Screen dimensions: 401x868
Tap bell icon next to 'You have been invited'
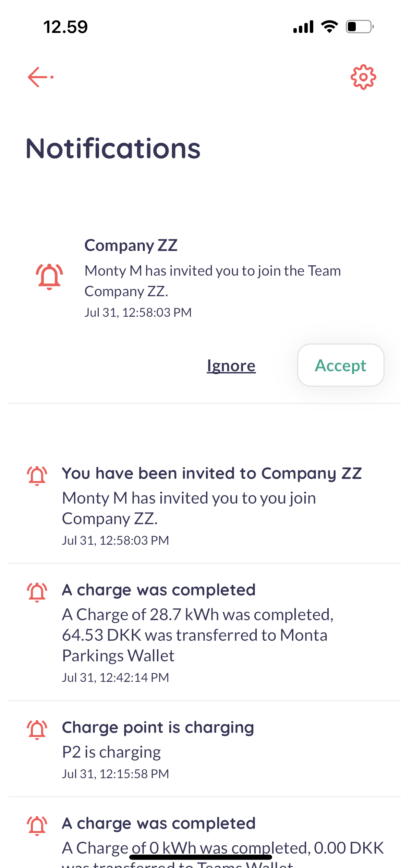tap(37, 475)
